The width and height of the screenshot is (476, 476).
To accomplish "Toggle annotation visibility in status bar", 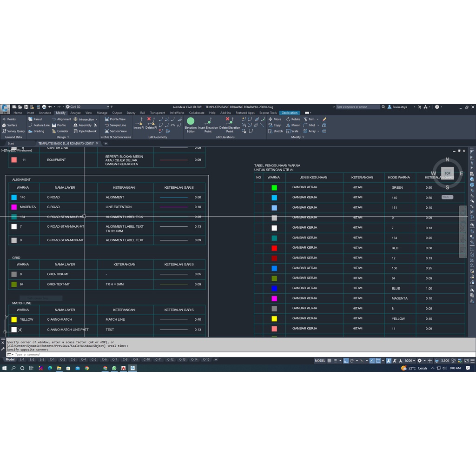I will click(x=389, y=361).
